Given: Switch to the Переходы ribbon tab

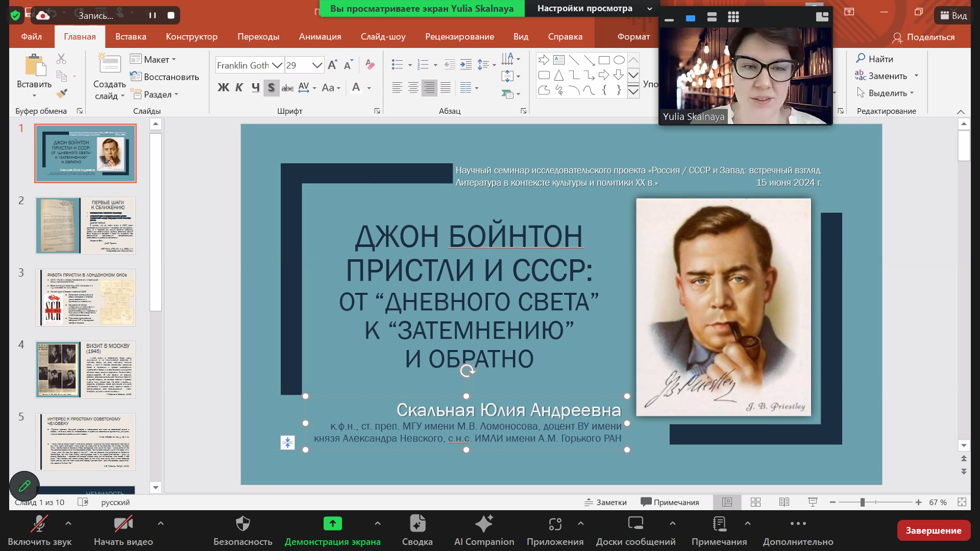Looking at the screenshot, I should [258, 37].
